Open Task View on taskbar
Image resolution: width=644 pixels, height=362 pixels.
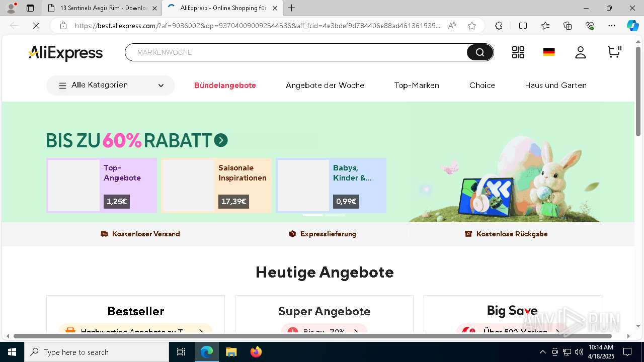(181, 352)
